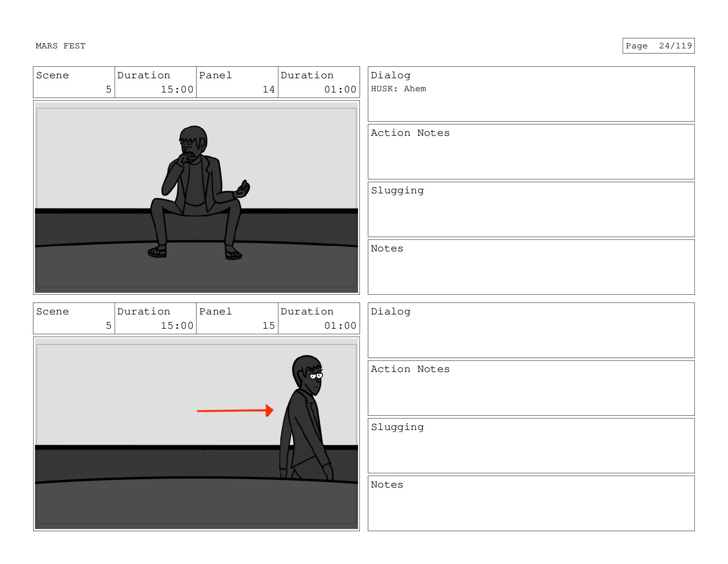The height and width of the screenshot is (564, 728).
Task: Click the Scene 5 cell above panel 15
Action: click(74, 319)
